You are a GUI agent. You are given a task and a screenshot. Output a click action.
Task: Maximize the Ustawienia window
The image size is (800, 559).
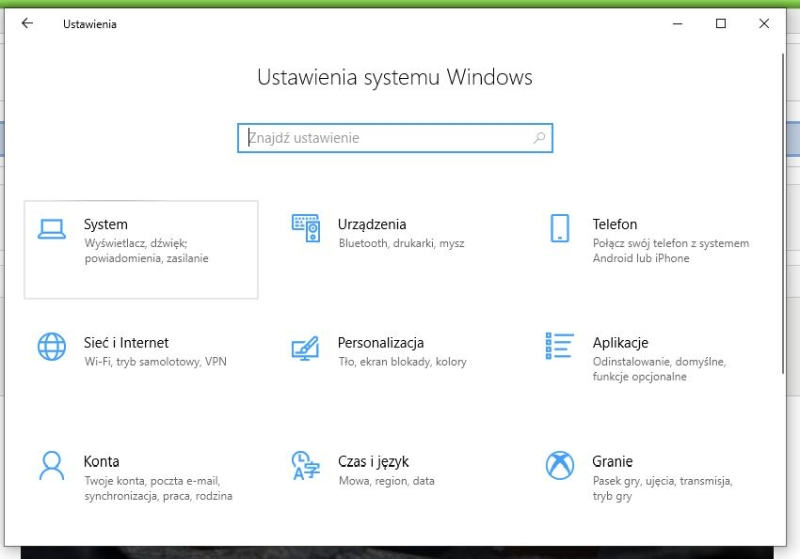721,23
